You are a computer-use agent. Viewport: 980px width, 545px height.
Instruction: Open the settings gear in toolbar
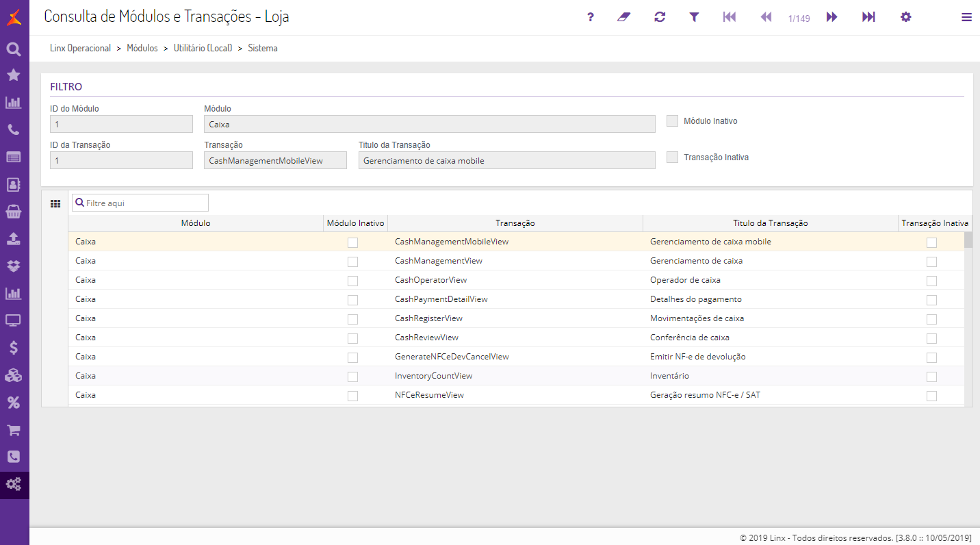point(906,17)
